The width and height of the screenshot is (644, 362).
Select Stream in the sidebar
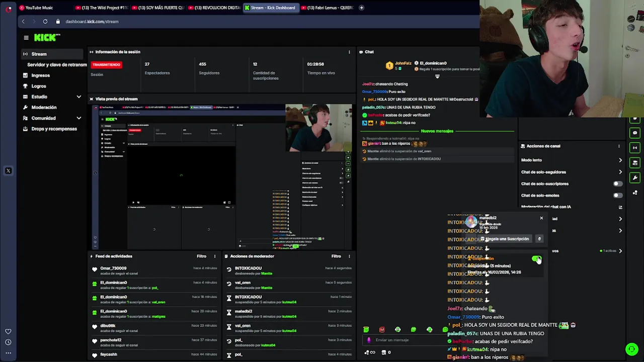pos(52,54)
